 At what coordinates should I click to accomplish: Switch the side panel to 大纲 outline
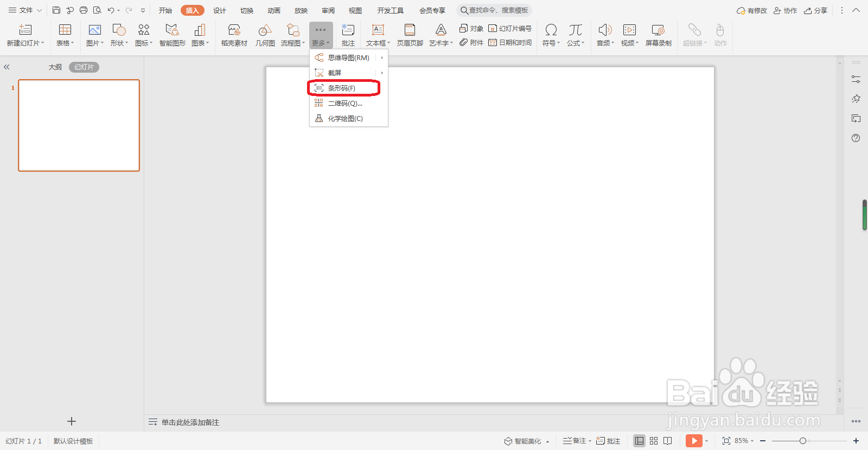[55, 67]
